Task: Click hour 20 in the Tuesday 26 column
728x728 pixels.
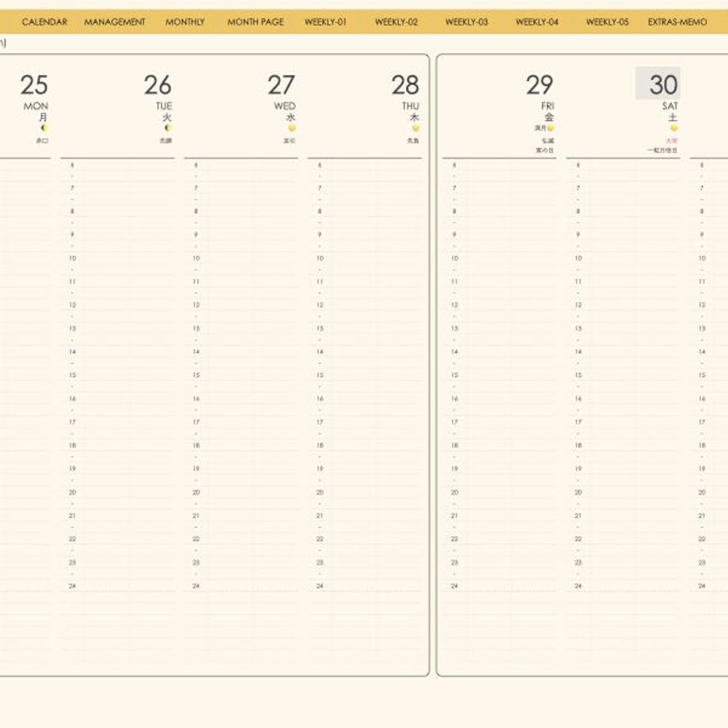Action: click(x=73, y=492)
